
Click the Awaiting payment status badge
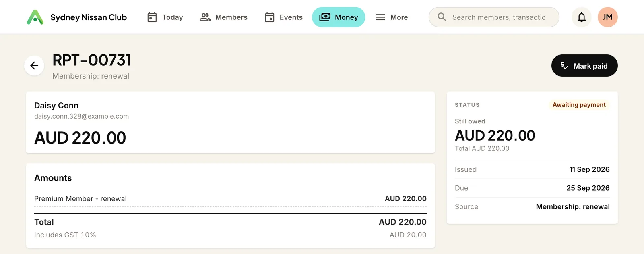click(x=579, y=105)
